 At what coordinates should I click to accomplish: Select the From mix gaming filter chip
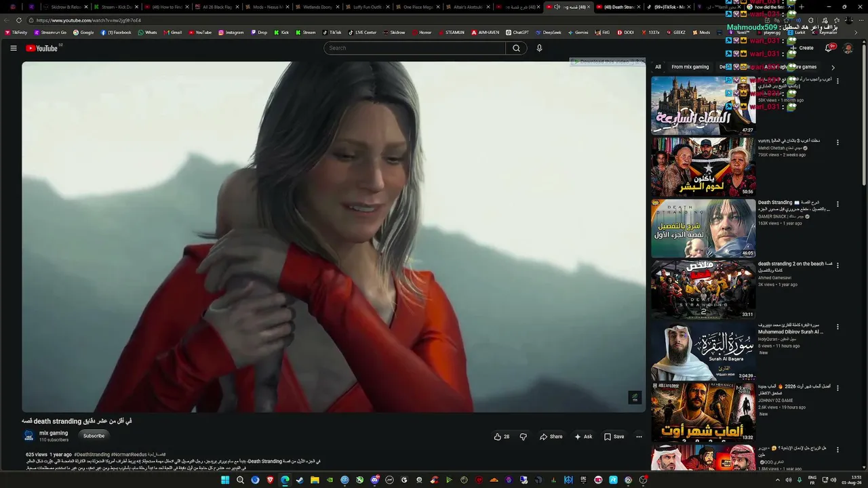690,67
